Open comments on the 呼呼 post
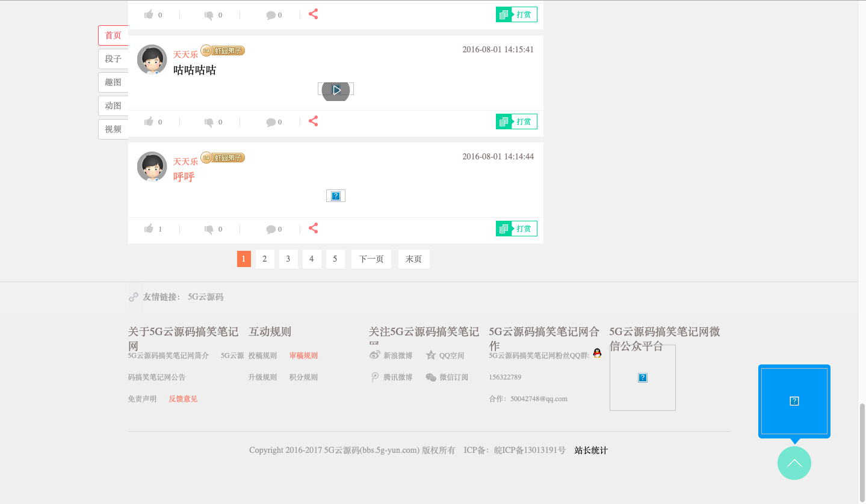Screen dimensions: 866x504 click(x=271, y=229)
